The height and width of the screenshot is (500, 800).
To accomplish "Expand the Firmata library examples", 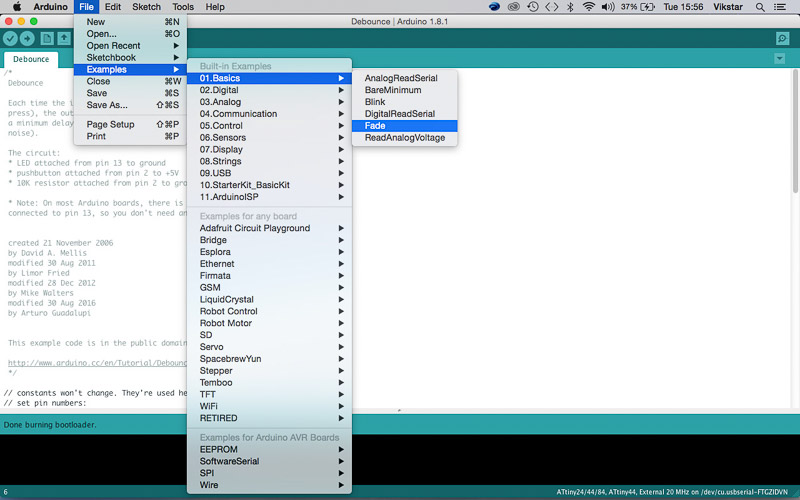I will click(269, 276).
